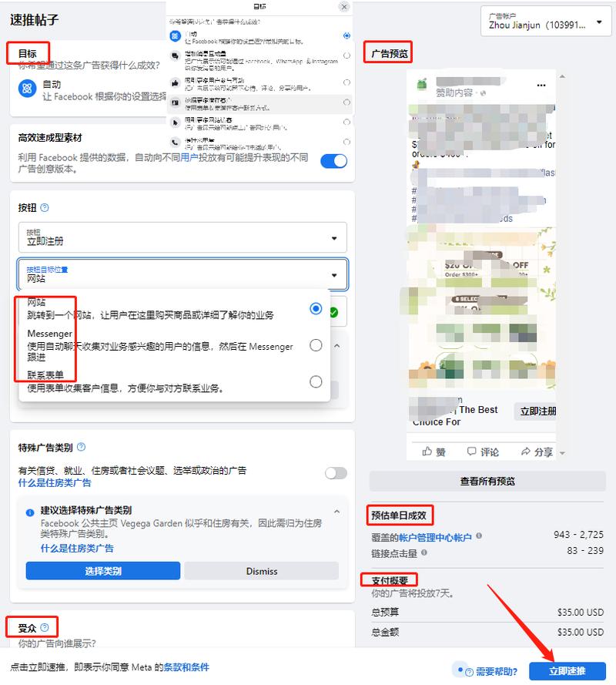This screenshot has width=616, height=685.
Task: Open the help icon beside 按钮
Action: (45, 207)
